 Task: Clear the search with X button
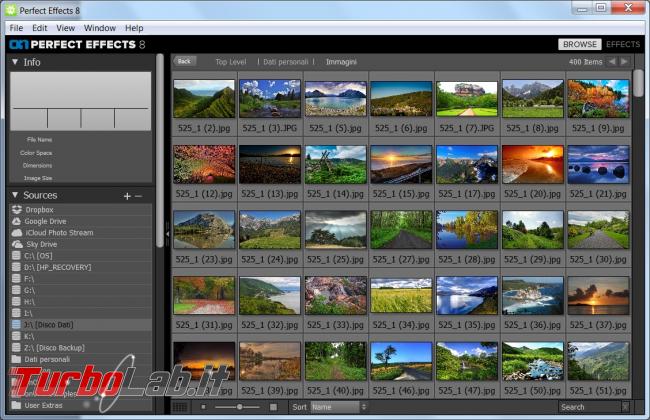(x=626, y=407)
